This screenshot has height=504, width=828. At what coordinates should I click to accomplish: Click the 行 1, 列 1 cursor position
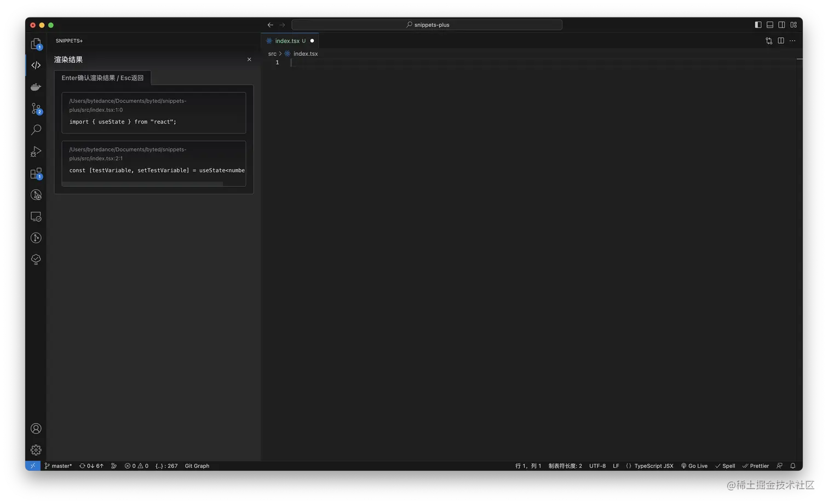(528, 466)
